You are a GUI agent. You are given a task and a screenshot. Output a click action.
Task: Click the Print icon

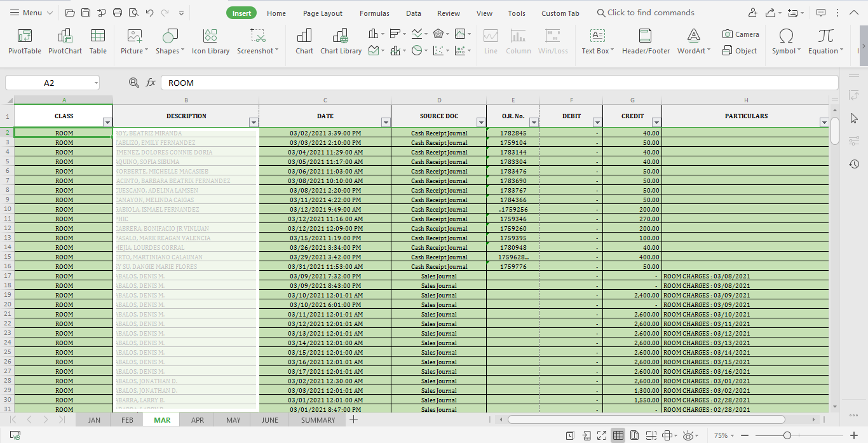118,13
